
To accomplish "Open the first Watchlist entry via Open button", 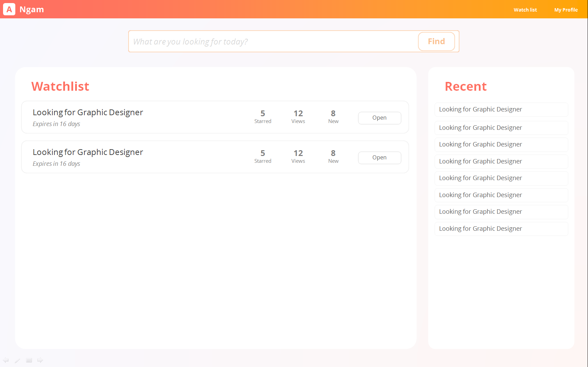I will pyautogui.click(x=379, y=118).
